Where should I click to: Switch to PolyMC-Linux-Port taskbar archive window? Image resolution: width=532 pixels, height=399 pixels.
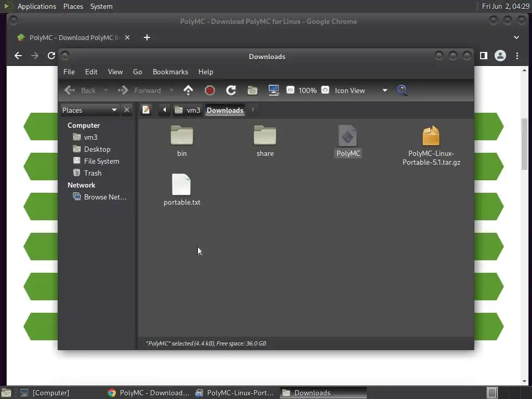(x=235, y=393)
